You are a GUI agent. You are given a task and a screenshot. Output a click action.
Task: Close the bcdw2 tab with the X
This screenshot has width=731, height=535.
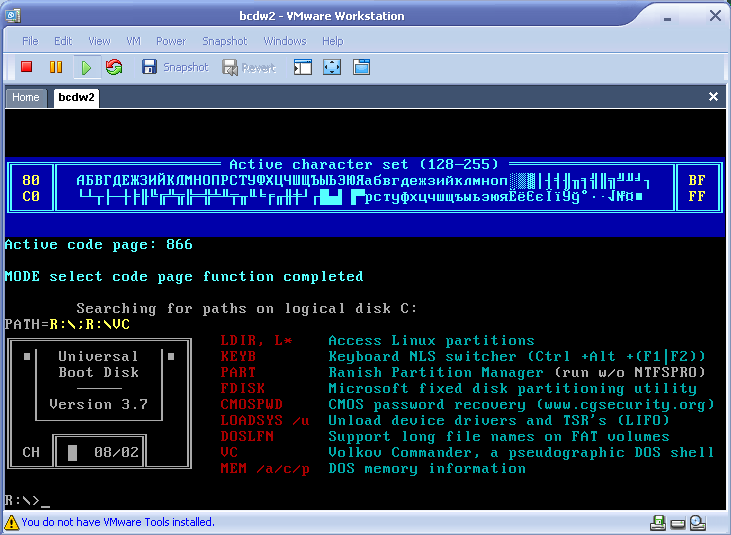pos(713,96)
